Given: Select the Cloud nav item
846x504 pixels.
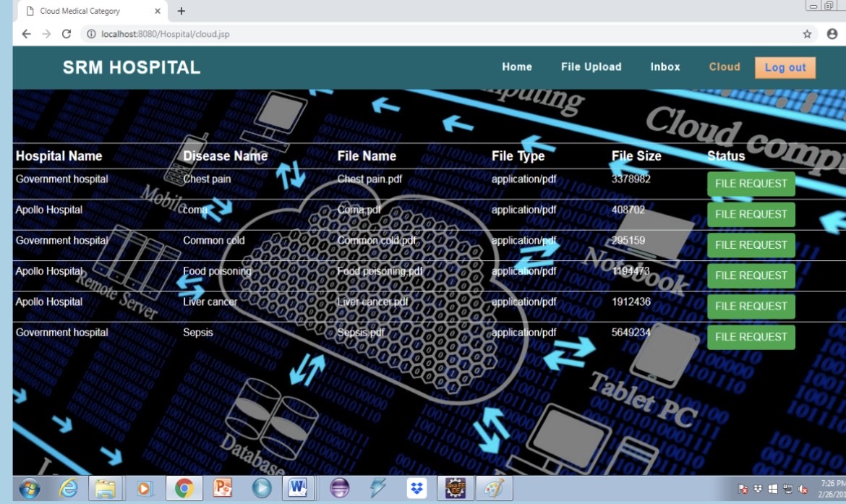Looking at the screenshot, I should click(x=725, y=67).
